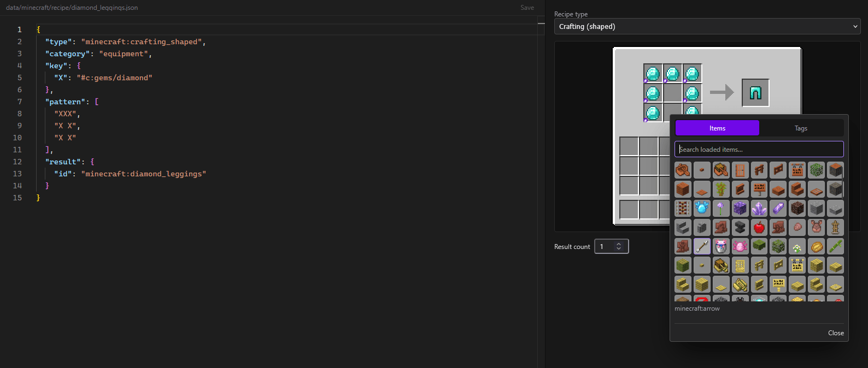The image size is (868, 368).
Task: Click the "minecraft:crafting_shaped" type line
Action: click(x=126, y=41)
